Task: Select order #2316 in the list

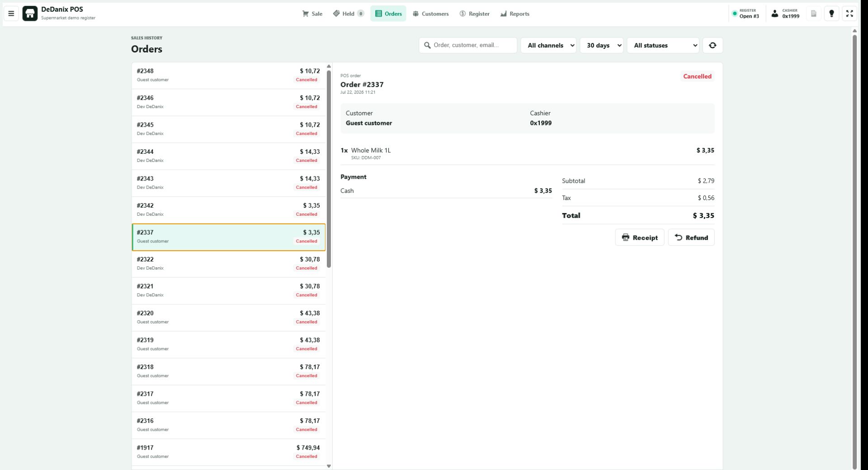Action: pyautogui.click(x=228, y=425)
